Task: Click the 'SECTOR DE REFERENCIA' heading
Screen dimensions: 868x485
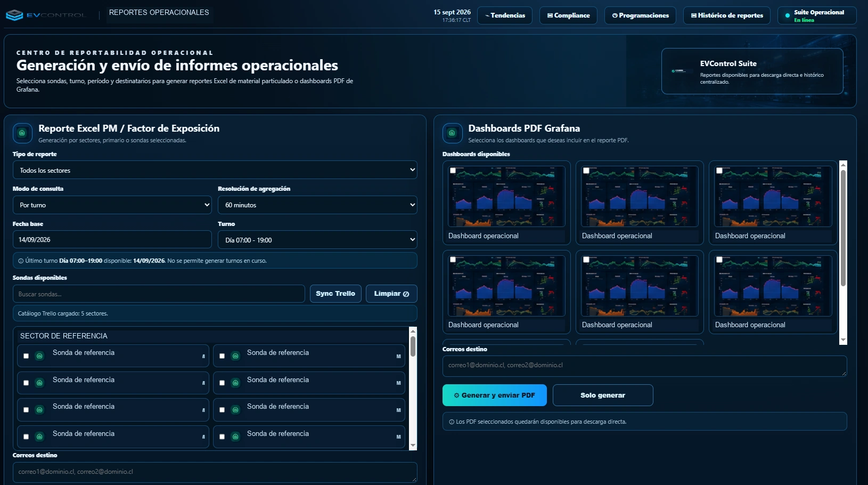Action: pos(64,336)
